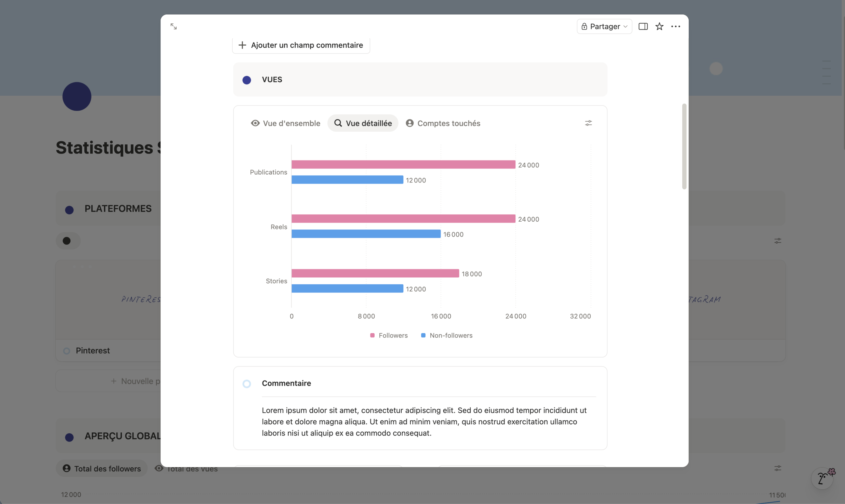This screenshot has width=845, height=504.
Task: Select the black dot view tab in background
Action: tap(68, 241)
